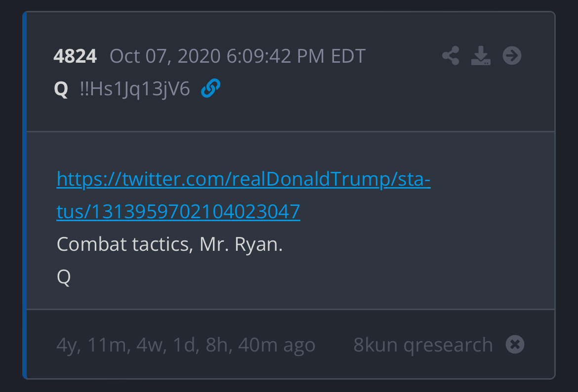This screenshot has height=392, width=578.
Task: Click the X circle icon beside qresearch
Action: [x=515, y=344]
